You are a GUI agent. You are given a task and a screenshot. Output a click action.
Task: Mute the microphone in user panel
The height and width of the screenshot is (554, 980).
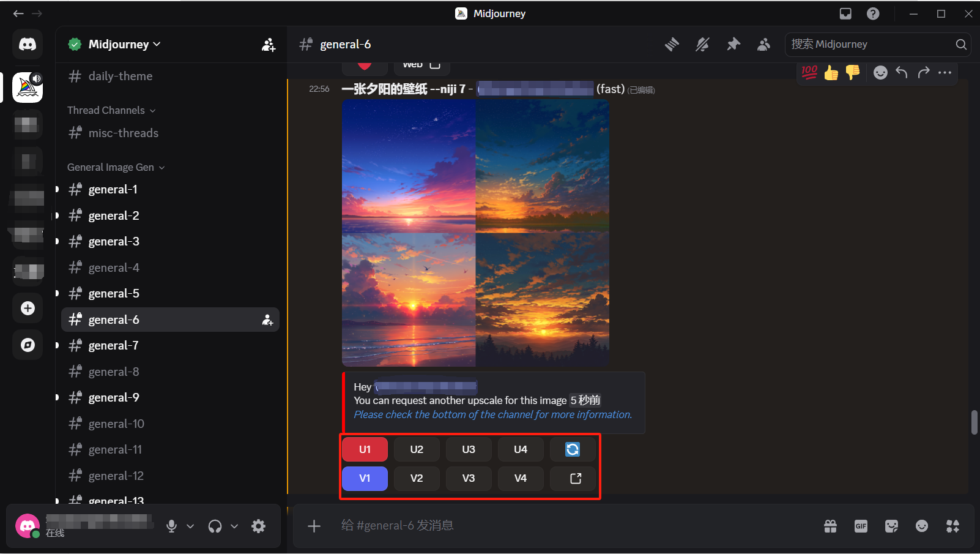coord(172,526)
